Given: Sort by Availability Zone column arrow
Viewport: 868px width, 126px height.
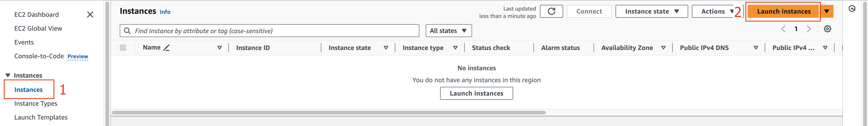Looking at the screenshot, I should pyautogui.click(x=663, y=48).
